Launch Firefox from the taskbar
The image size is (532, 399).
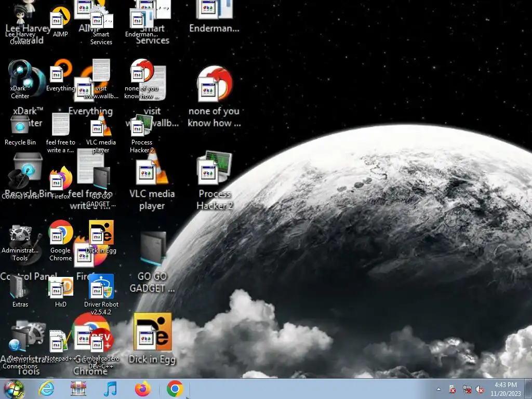point(143,389)
